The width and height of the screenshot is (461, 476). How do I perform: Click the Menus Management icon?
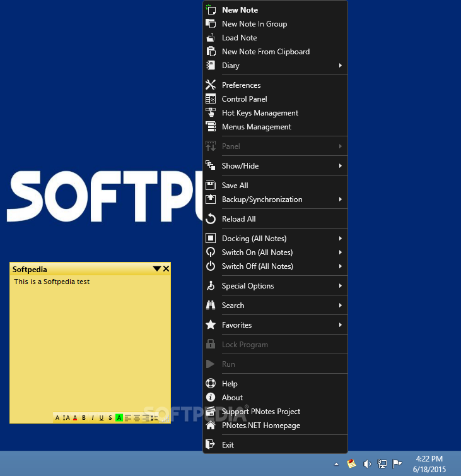pos(211,127)
